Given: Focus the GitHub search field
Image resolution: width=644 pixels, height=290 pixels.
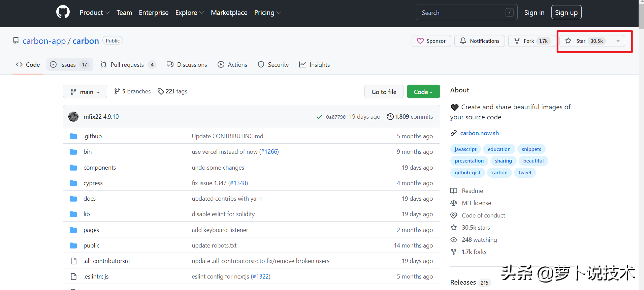Looking at the screenshot, I should pyautogui.click(x=467, y=12).
